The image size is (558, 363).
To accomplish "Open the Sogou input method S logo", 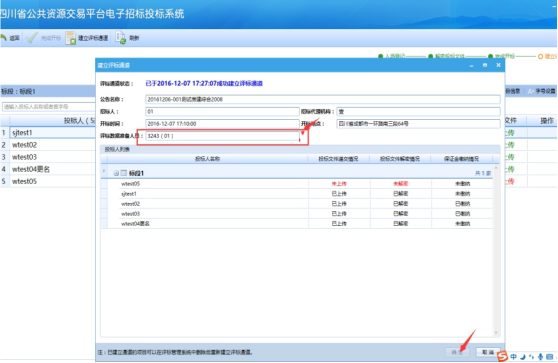I will coord(502,356).
